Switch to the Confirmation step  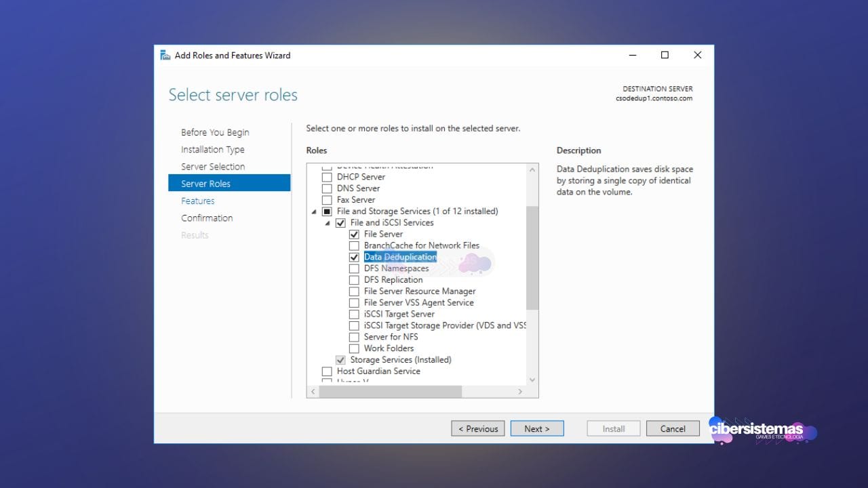pyautogui.click(x=207, y=218)
